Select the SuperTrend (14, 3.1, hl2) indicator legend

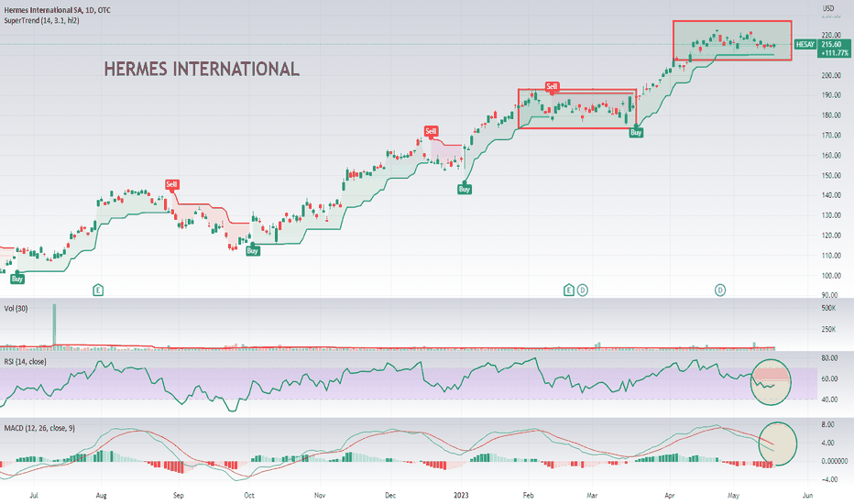coord(41,20)
